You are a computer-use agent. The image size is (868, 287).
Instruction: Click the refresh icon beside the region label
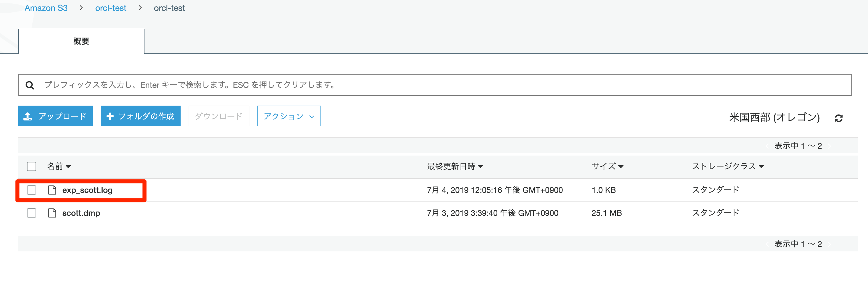(x=838, y=118)
